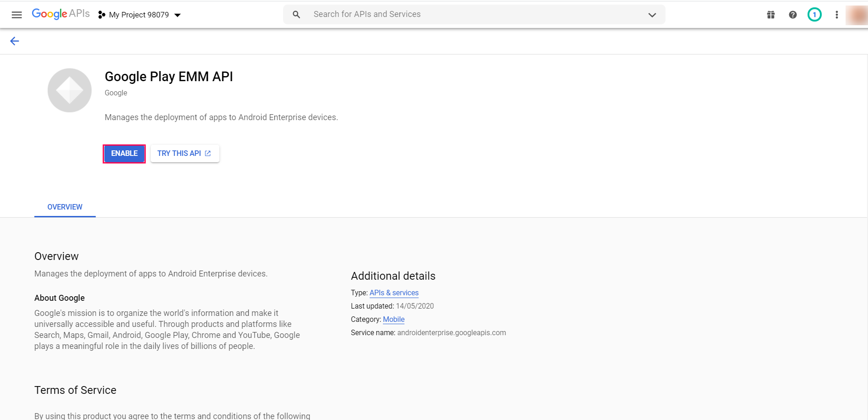
Task: Click the search magnifier icon
Action: tap(296, 15)
